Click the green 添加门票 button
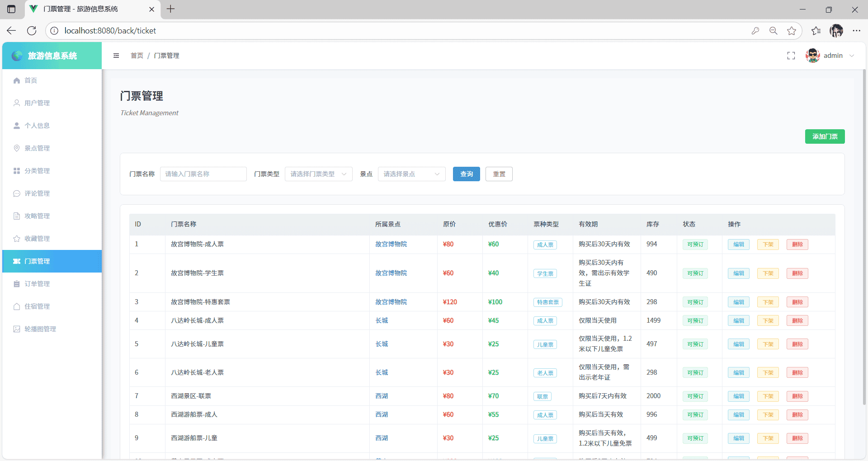Image resolution: width=868 pixels, height=461 pixels. [x=825, y=136]
